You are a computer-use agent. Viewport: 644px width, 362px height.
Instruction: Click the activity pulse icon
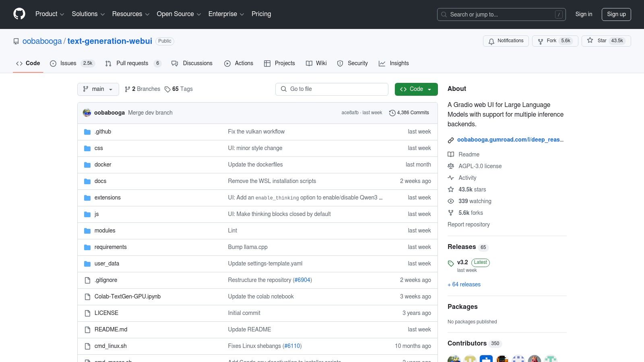tap(451, 178)
